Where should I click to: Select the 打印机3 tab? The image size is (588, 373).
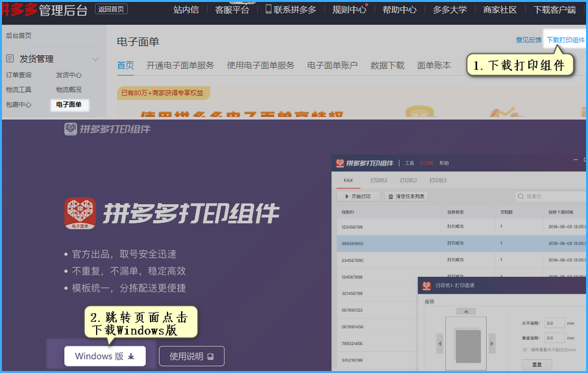[437, 180]
